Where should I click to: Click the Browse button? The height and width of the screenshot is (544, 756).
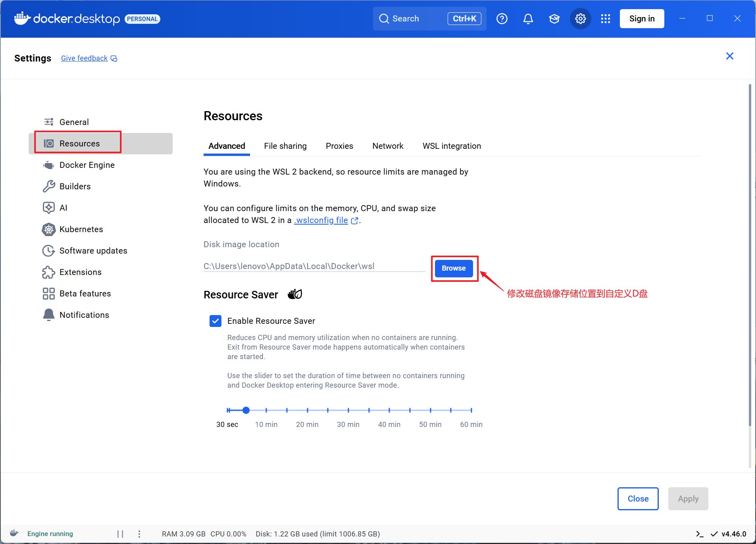click(454, 268)
